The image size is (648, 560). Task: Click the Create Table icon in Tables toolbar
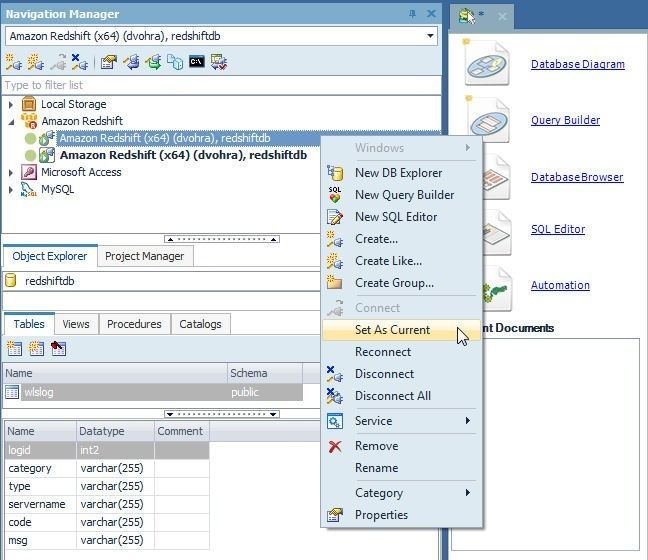tap(14, 349)
